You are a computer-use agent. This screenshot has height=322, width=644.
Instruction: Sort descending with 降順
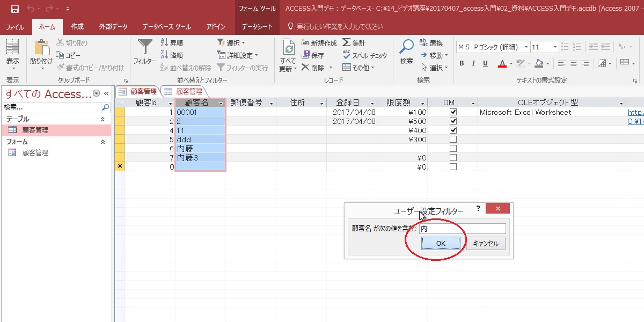172,55
